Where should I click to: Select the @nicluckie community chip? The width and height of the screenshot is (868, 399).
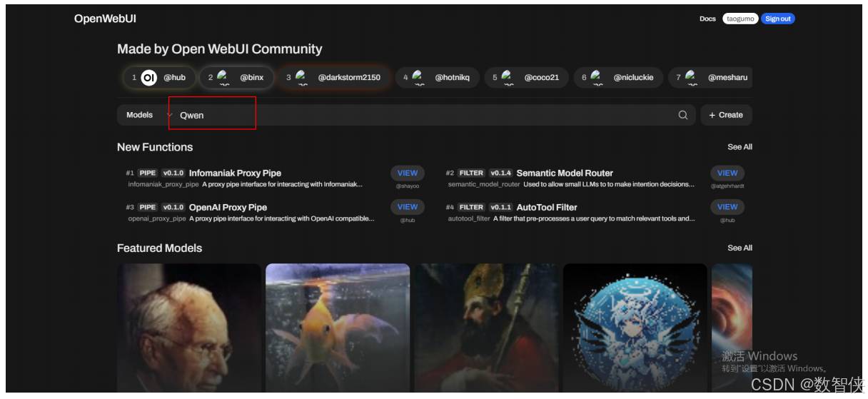pyautogui.click(x=617, y=78)
